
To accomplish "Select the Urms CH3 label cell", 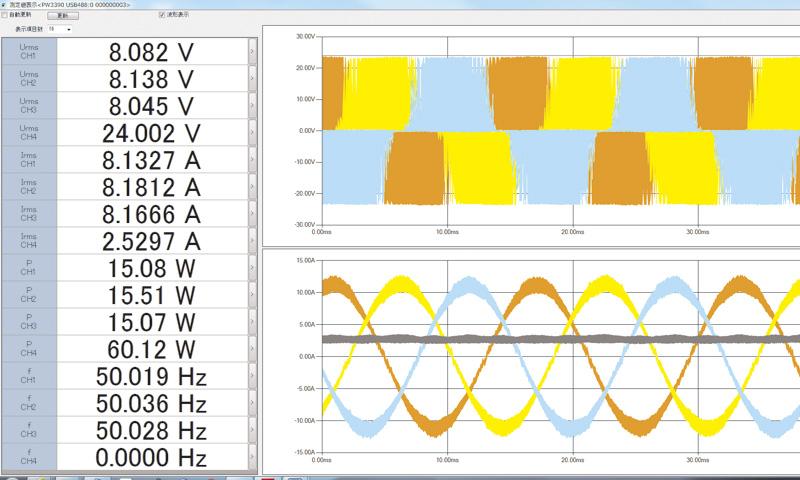I will tap(29, 106).
